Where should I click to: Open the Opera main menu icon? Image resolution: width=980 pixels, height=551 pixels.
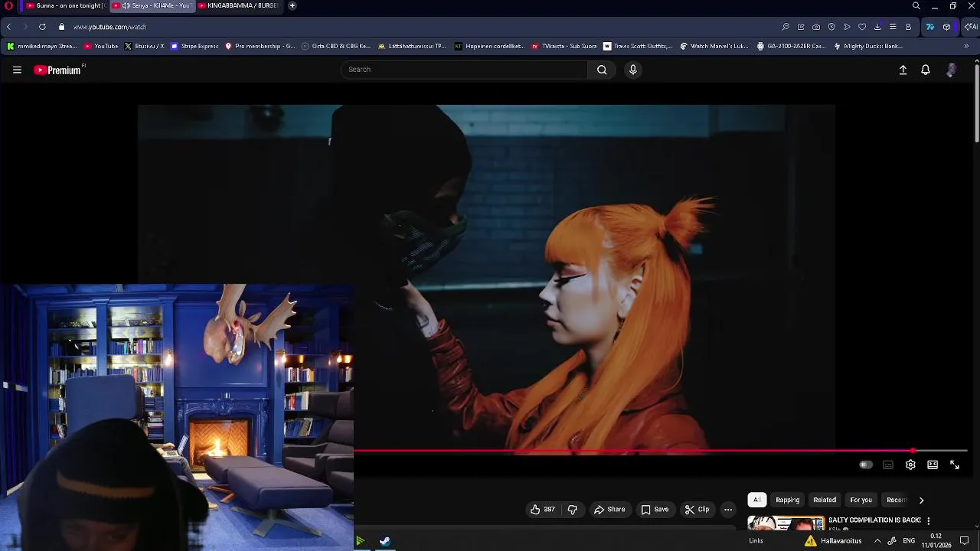(x=8, y=5)
